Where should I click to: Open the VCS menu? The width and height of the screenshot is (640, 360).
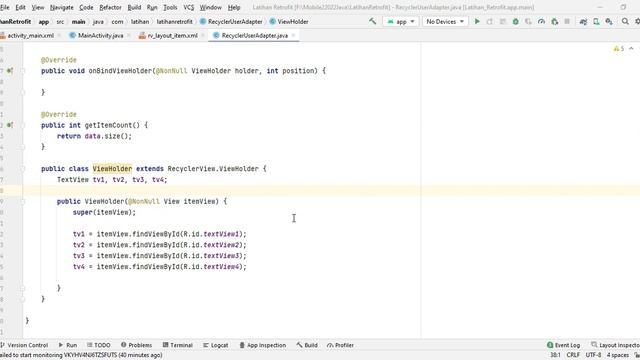coord(189,7)
